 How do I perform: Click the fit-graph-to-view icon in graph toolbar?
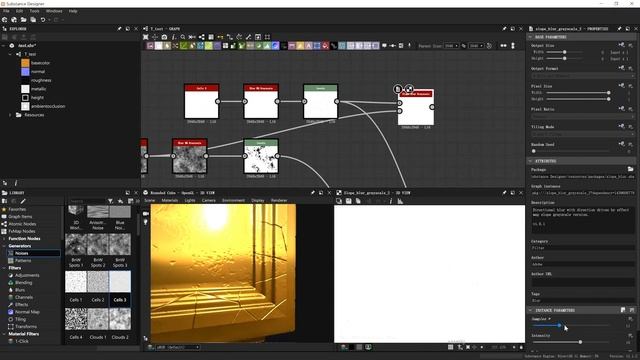[146, 37]
